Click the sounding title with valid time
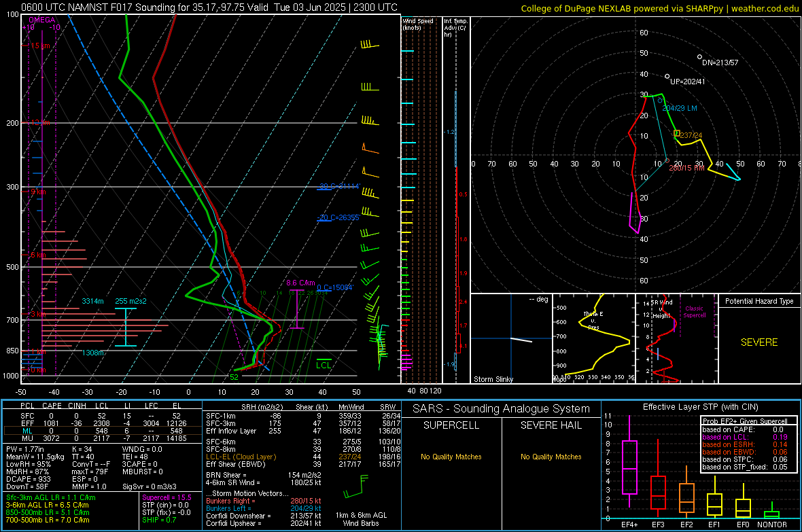The image size is (802, 532). [x=209, y=7]
